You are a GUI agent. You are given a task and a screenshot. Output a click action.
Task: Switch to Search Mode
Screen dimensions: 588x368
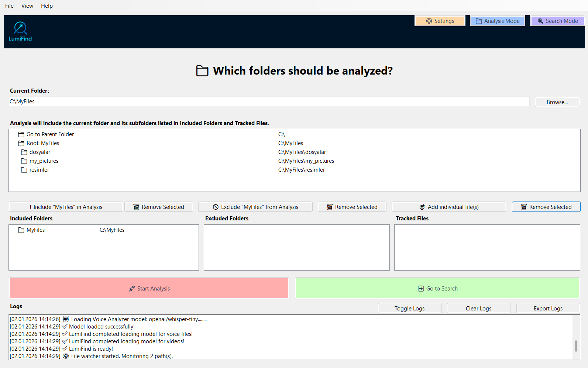click(558, 21)
